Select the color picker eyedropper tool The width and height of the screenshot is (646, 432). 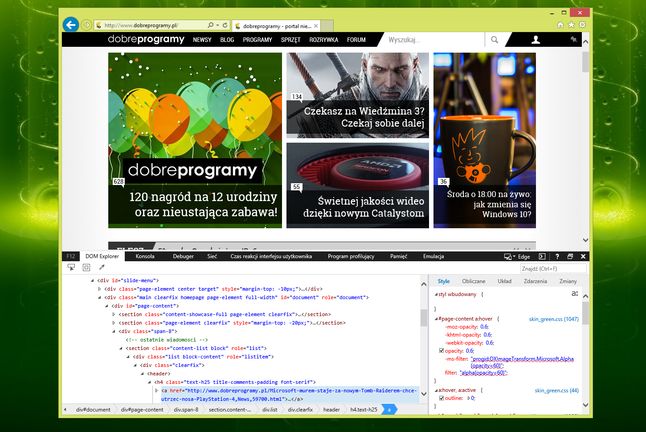tap(101, 268)
